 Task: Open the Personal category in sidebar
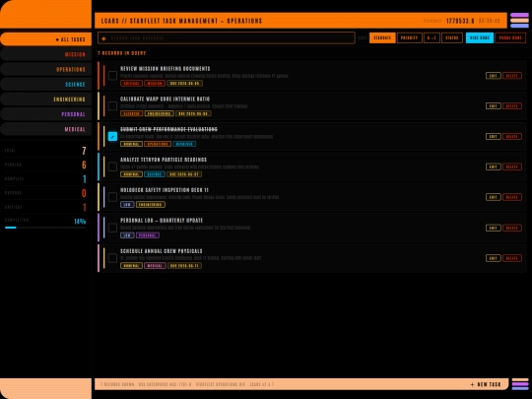click(x=45, y=114)
